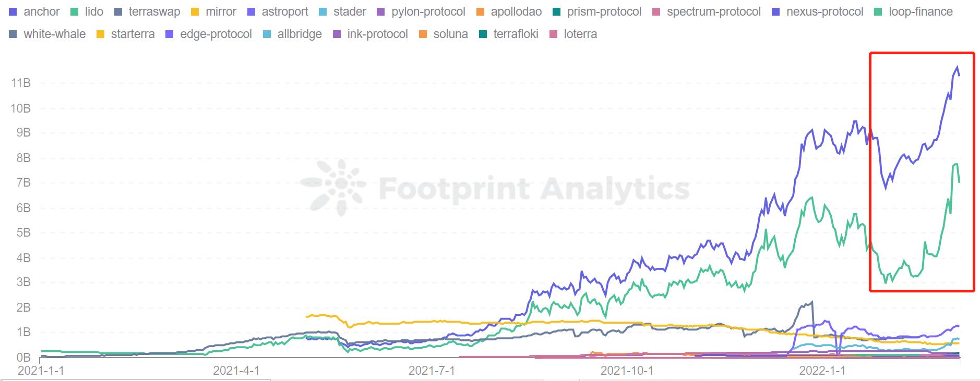This screenshot has height=381, width=980.
Task: Click the apollodao orange legend marker
Action: pyautogui.click(x=481, y=12)
